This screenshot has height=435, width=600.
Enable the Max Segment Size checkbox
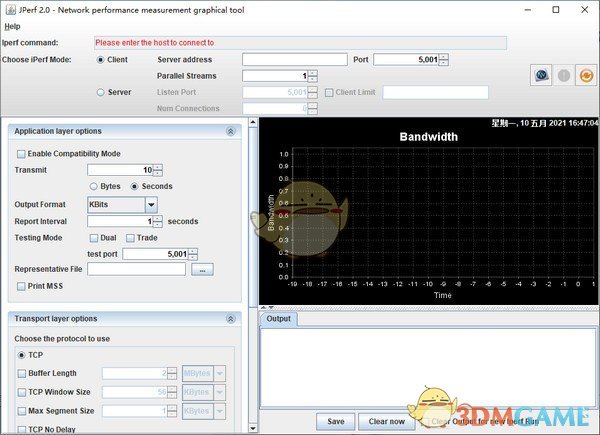point(22,411)
